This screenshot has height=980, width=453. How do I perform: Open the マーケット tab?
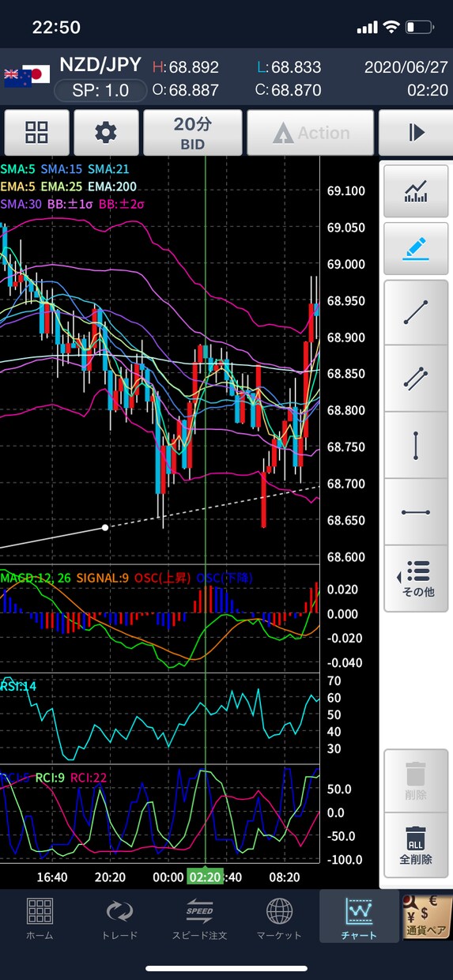(x=279, y=918)
